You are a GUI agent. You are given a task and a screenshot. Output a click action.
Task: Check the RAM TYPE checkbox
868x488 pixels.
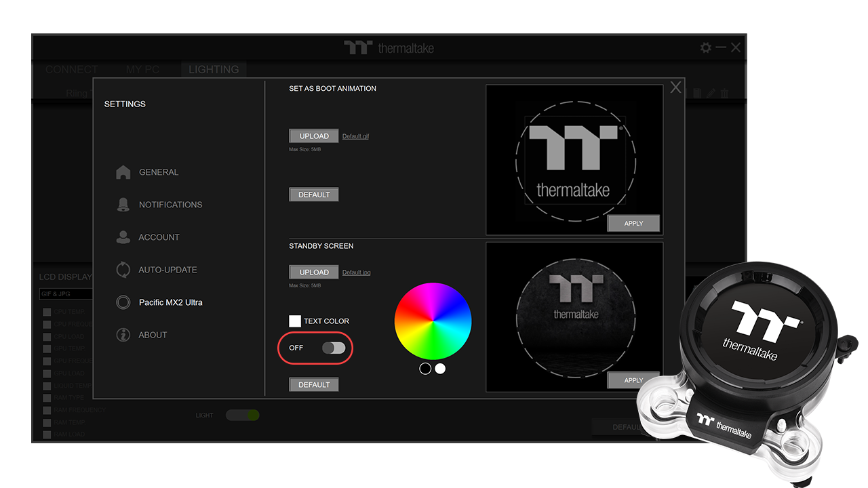coord(47,398)
